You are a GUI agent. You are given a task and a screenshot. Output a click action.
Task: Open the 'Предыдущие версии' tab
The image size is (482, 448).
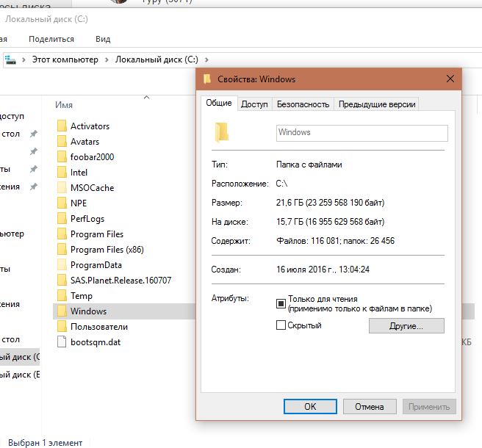377,104
